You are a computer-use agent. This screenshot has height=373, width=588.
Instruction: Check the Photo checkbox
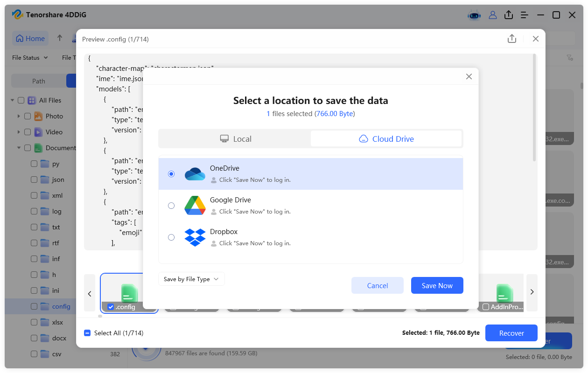pyautogui.click(x=28, y=116)
